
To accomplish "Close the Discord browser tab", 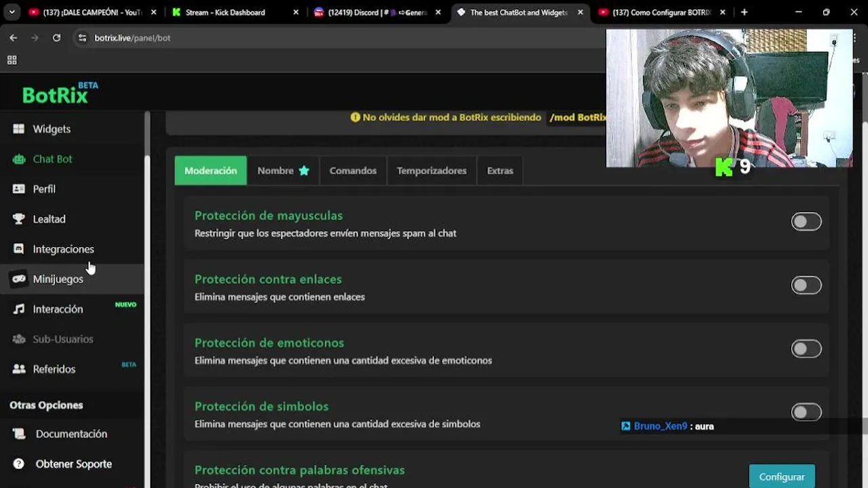I will pos(438,12).
